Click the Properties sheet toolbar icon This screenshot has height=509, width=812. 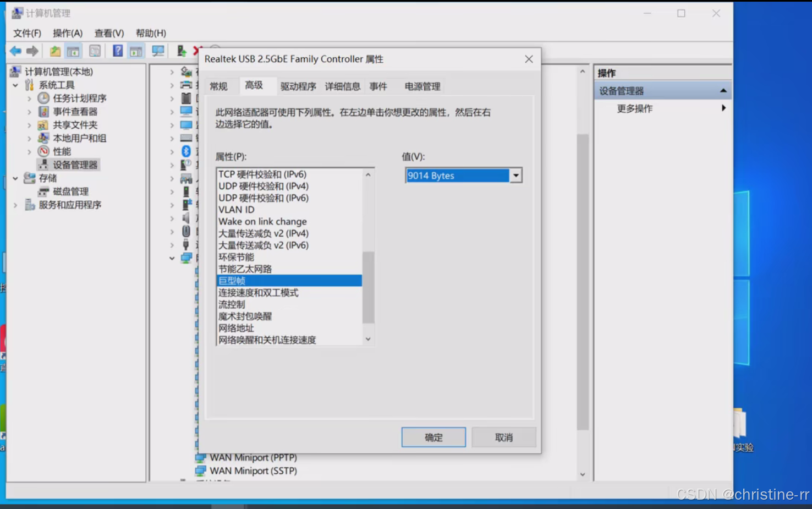tap(95, 51)
